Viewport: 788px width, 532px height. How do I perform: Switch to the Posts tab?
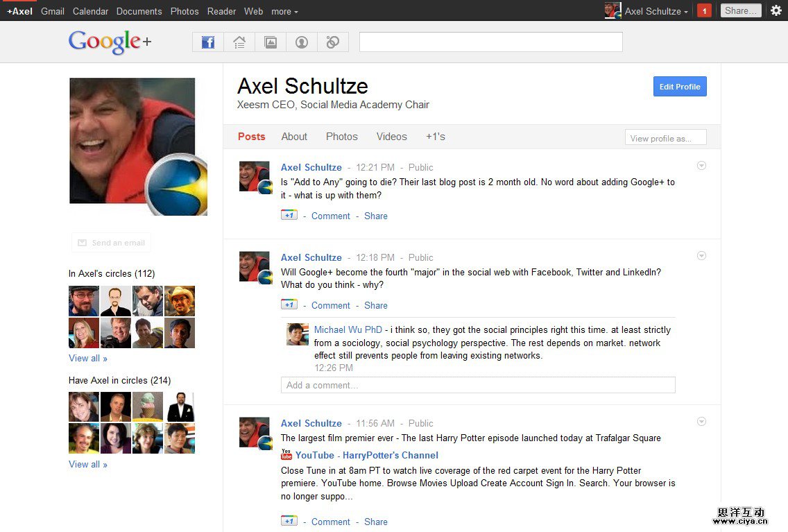pyautogui.click(x=251, y=137)
